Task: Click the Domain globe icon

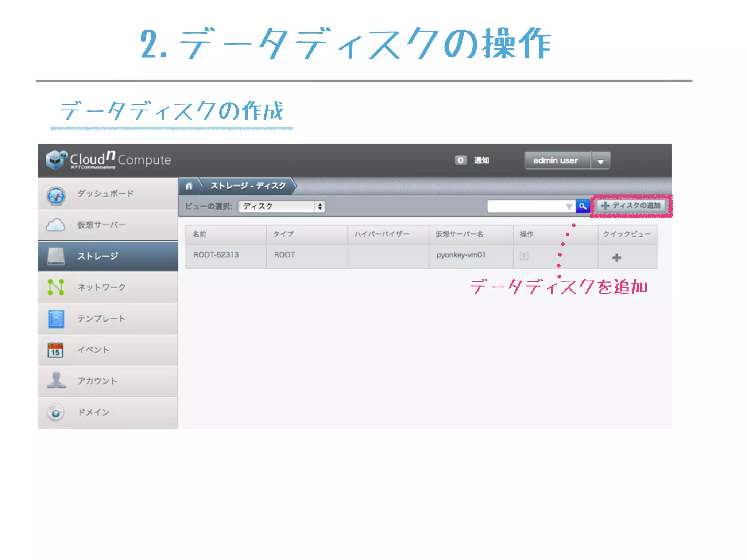Action: click(x=55, y=413)
